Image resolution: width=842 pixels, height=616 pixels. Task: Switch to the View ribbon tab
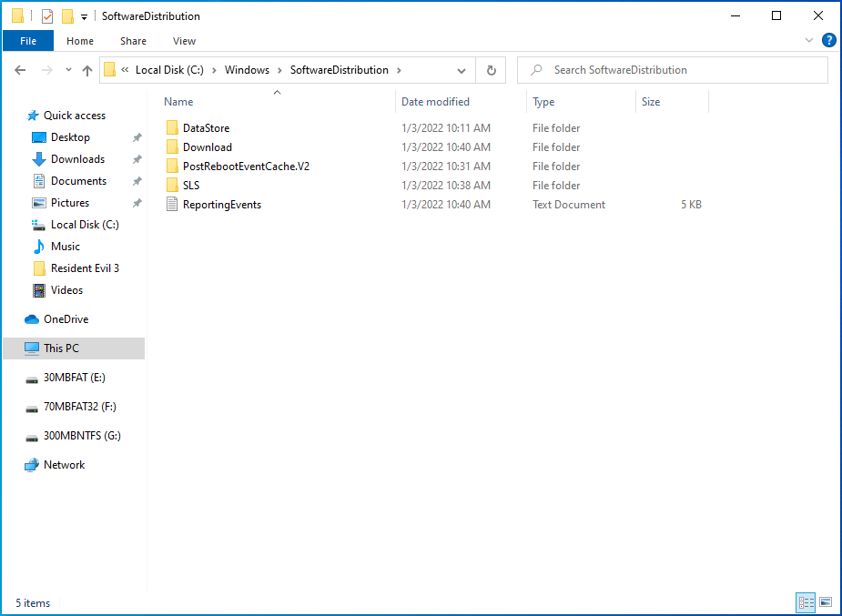[x=184, y=41]
